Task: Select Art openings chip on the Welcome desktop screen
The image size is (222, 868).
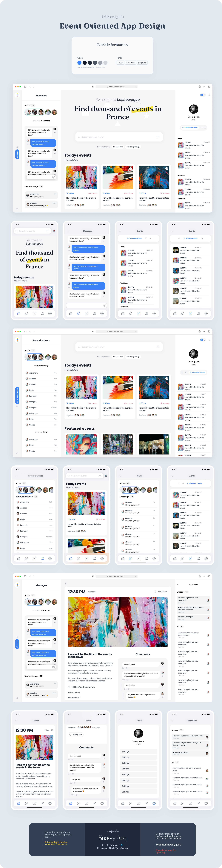Action: point(118,147)
